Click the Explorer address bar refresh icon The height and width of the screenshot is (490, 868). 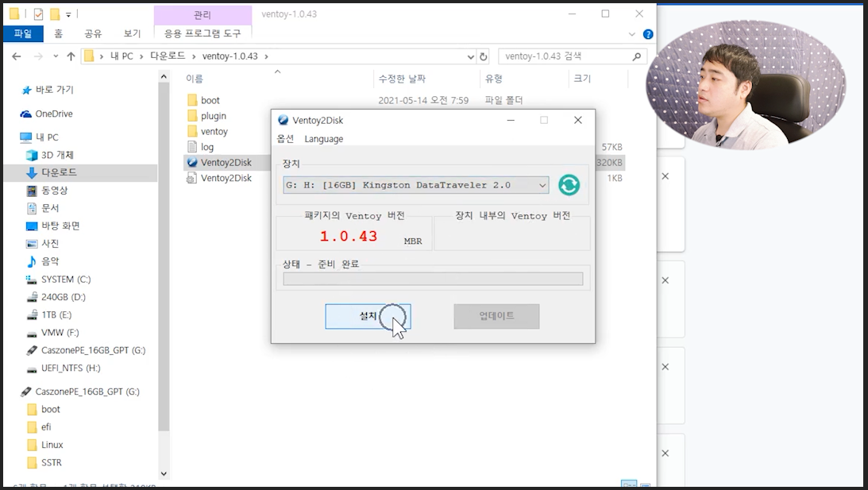point(484,56)
